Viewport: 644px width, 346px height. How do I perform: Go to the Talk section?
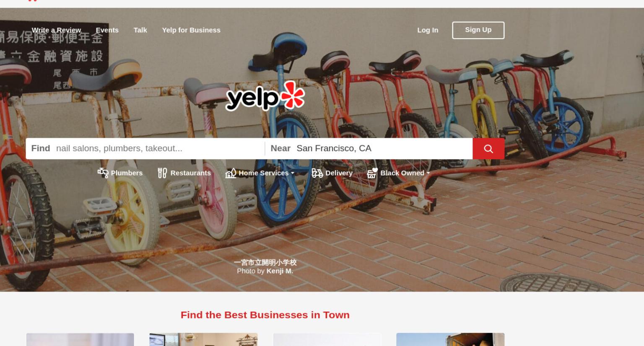[140, 30]
